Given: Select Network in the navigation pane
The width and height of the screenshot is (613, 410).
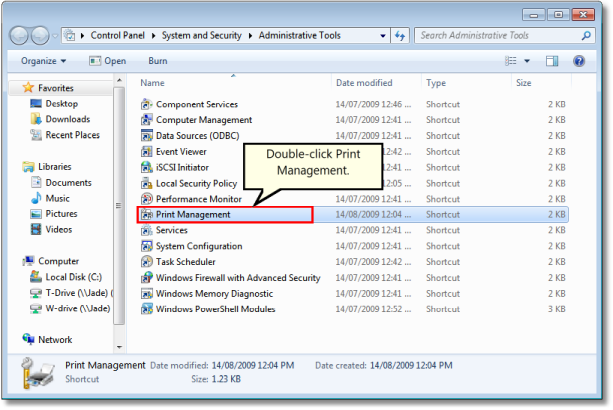Looking at the screenshot, I should [x=47, y=340].
